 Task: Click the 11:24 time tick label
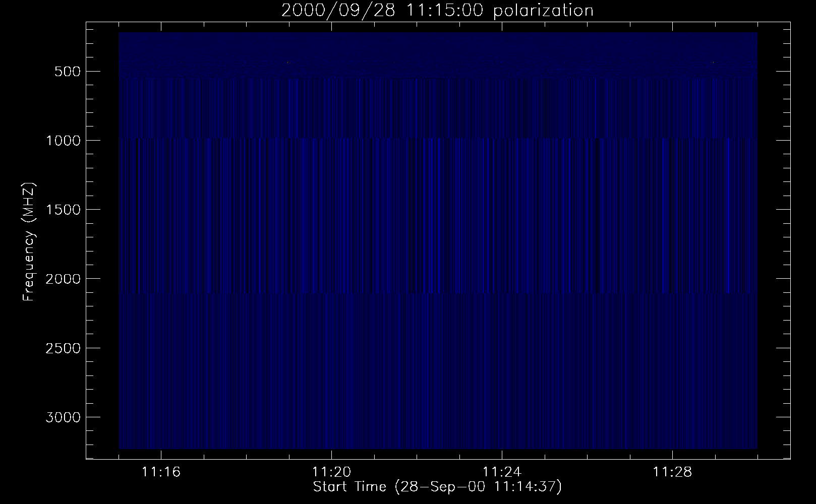[502, 473]
